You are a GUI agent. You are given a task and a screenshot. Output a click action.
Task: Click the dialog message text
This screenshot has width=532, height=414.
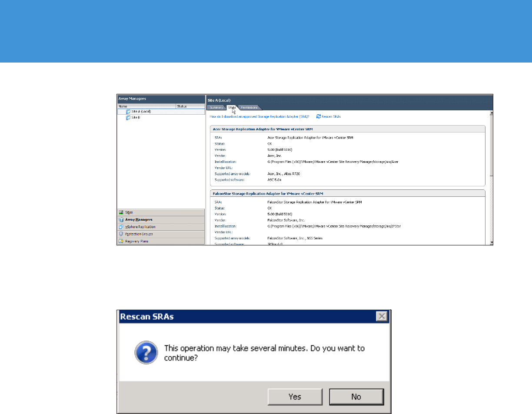coord(264,353)
